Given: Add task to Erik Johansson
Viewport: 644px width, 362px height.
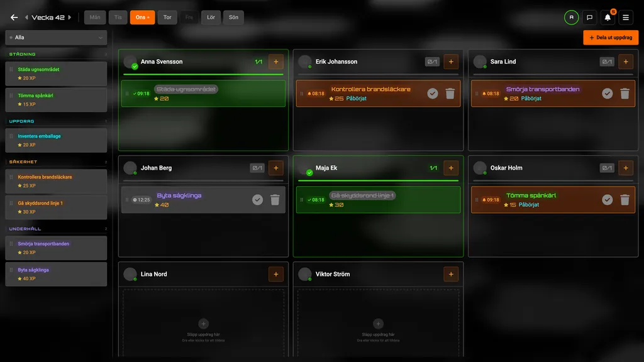Looking at the screenshot, I should point(451,62).
